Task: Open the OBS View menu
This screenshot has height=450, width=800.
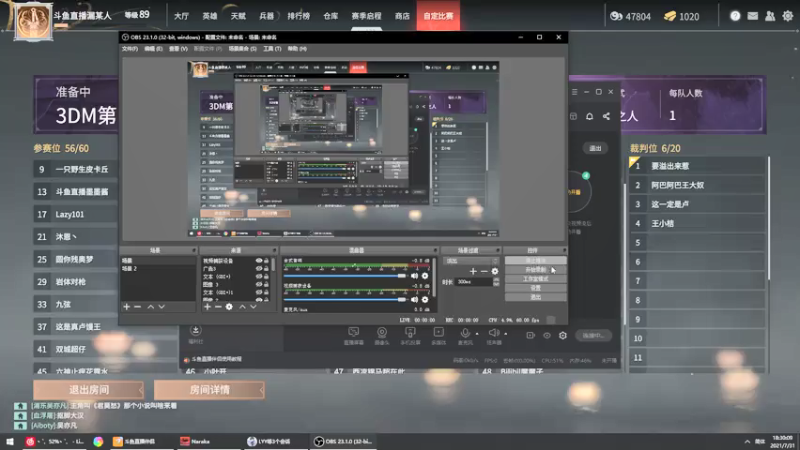Action: (178, 49)
